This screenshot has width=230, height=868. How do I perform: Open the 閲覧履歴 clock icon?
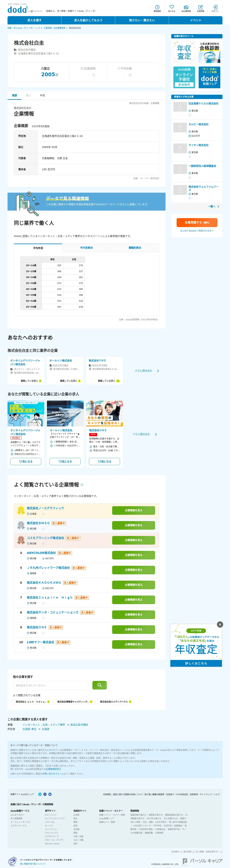click(x=157, y=8)
